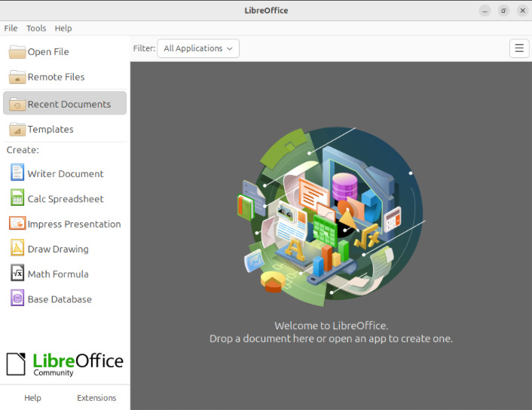Open the File menu
The image size is (532, 410).
(11, 28)
